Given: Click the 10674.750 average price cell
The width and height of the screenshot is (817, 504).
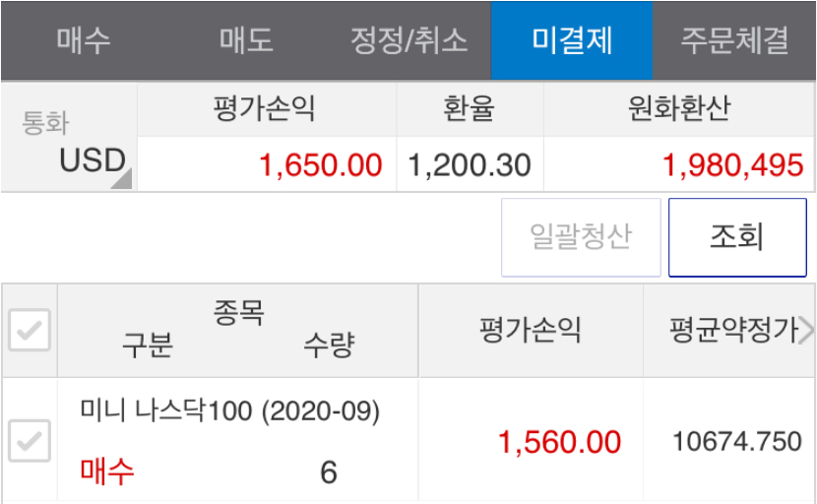Looking at the screenshot, I should click(x=736, y=441).
